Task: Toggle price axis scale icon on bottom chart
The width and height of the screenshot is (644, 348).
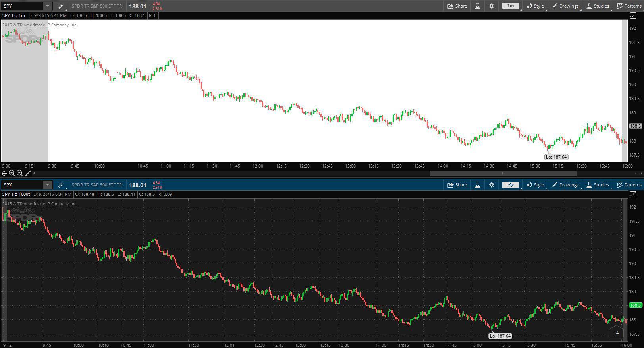Action: 633,194
